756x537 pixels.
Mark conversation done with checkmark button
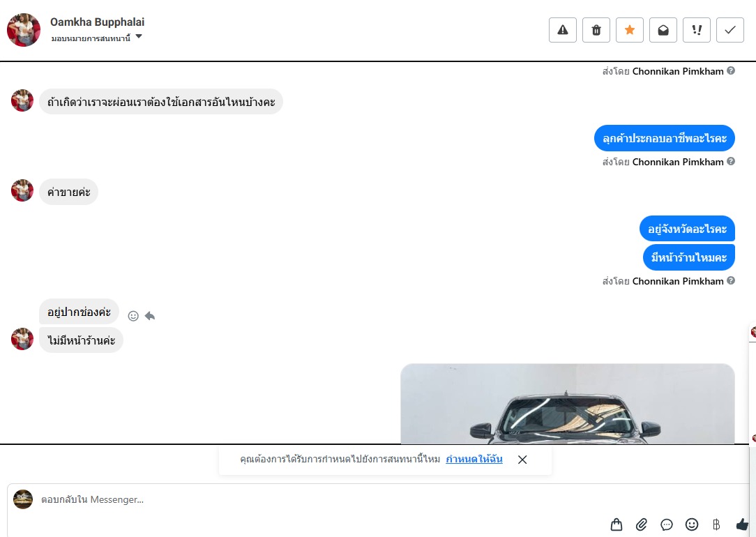click(x=730, y=30)
